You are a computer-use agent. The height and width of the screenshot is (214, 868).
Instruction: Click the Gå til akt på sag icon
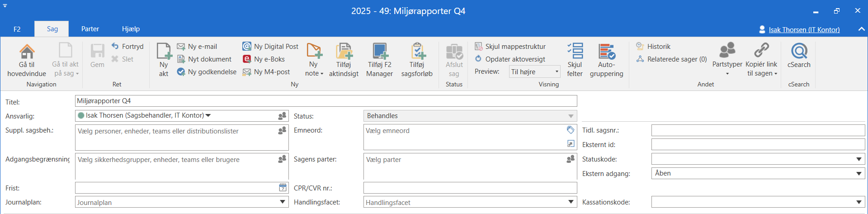(65, 51)
